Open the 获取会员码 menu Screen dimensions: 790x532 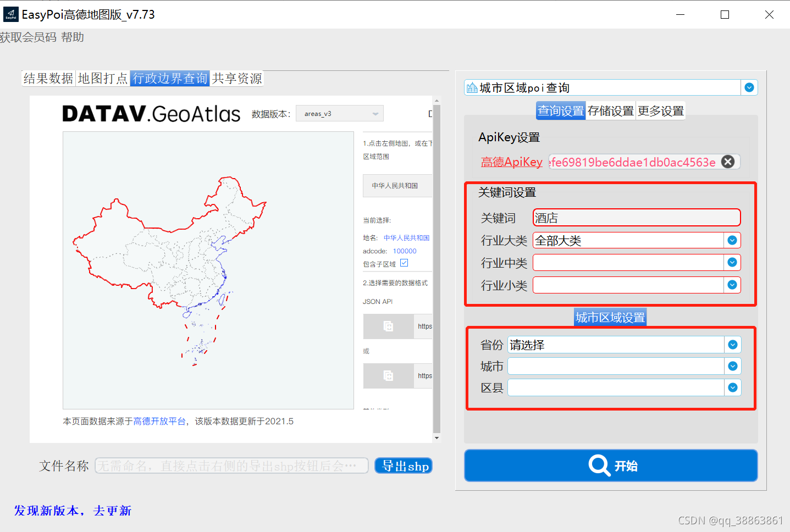(x=28, y=37)
